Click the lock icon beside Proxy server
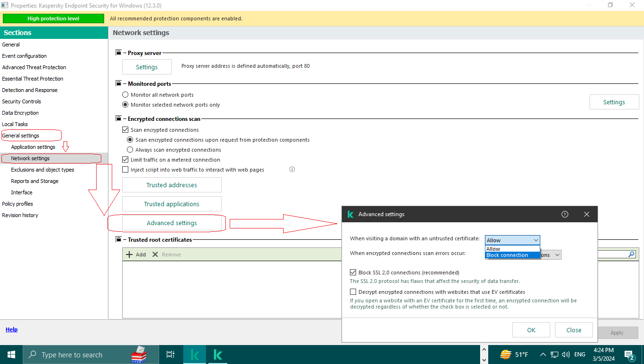Image resolution: width=644 pixels, height=364 pixels. tap(118, 53)
